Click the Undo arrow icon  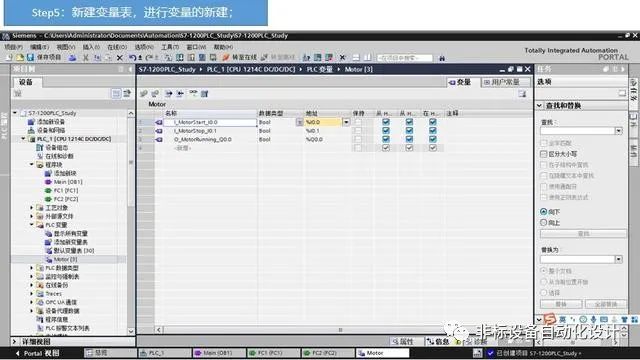pyautogui.click(x=133, y=58)
